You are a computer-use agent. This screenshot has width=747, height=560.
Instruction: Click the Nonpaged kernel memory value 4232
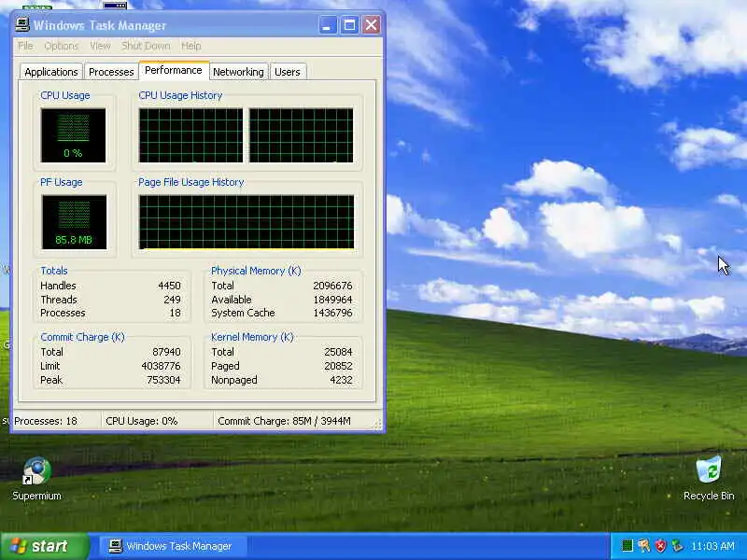(341, 380)
